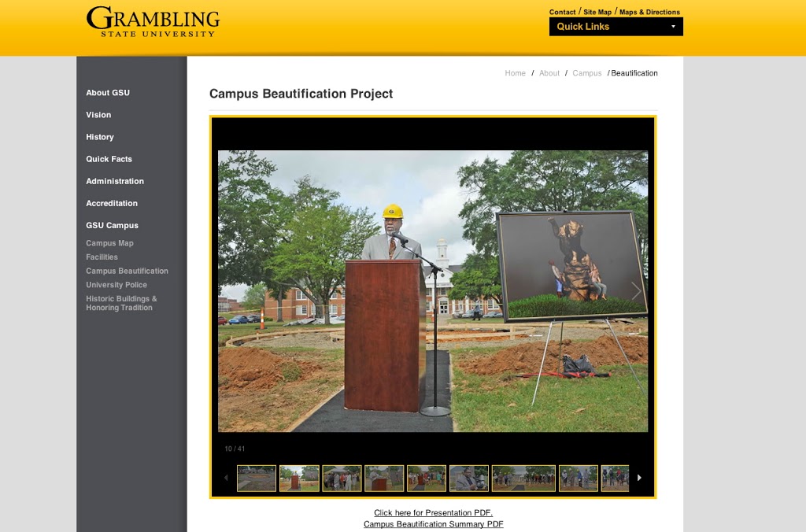Open the Campus Map sublink

coord(109,243)
